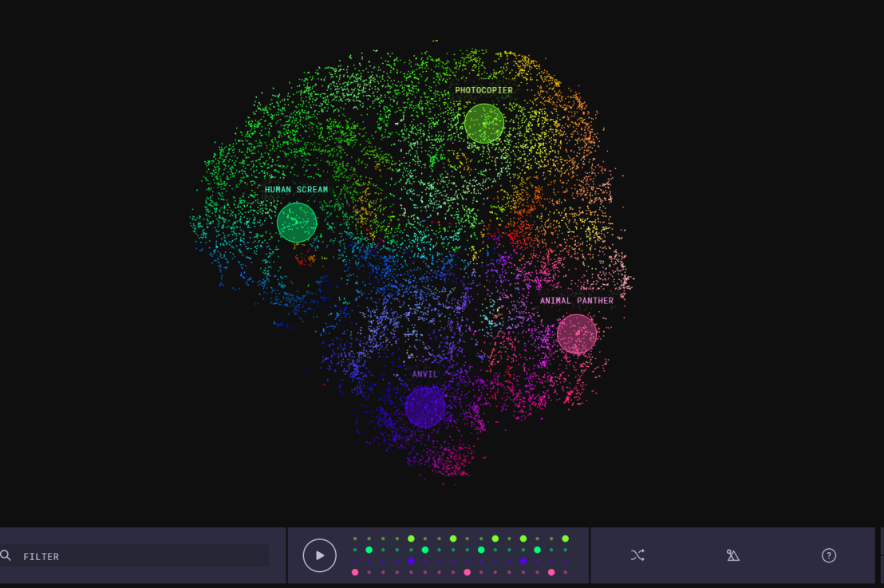Select the HUMAN SCREAM cluster marker
The height and width of the screenshot is (588, 884).
coord(297,221)
